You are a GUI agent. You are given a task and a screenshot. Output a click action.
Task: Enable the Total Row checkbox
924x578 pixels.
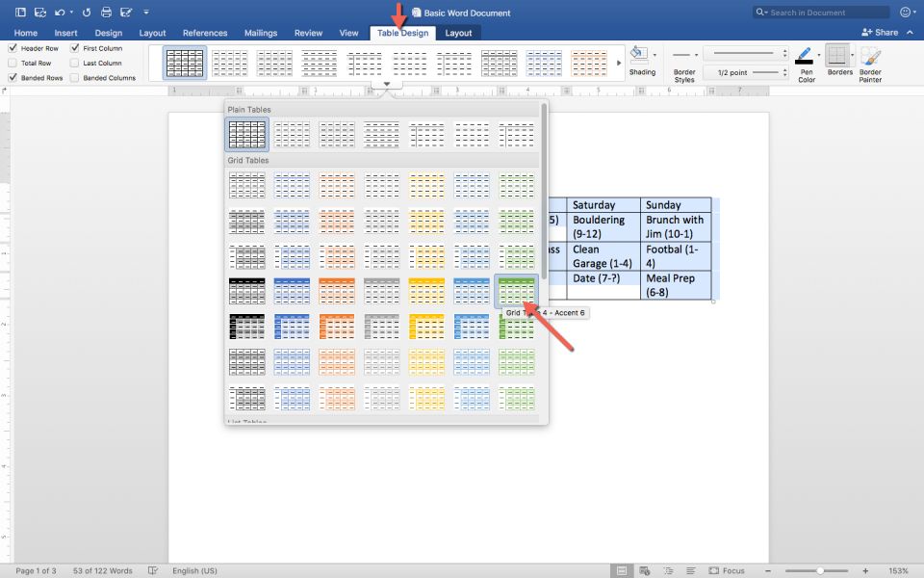point(13,63)
